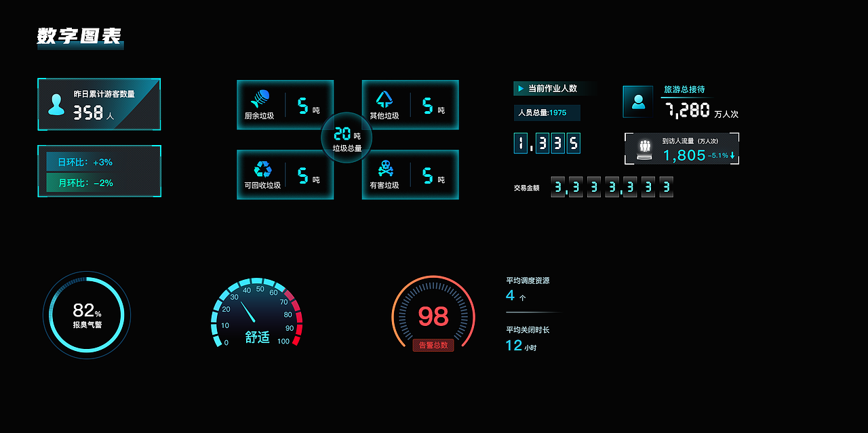This screenshot has width=868, height=433.
Task: Click the 358 人 visitor count
Action: [x=94, y=113]
